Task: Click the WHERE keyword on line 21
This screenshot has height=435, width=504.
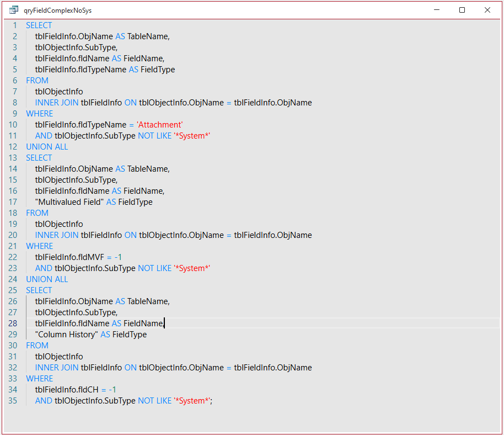Action: click(x=40, y=246)
